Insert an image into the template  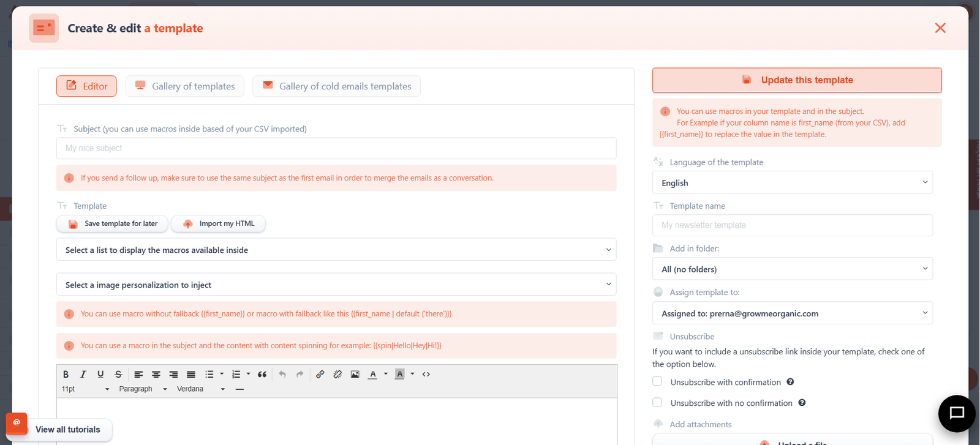(x=355, y=374)
